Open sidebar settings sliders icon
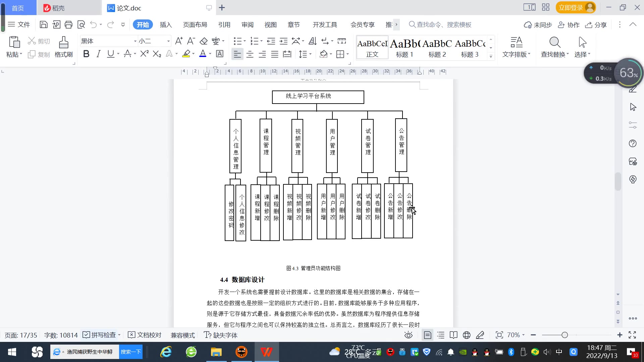The image size is (644, 362). (633, 125)
